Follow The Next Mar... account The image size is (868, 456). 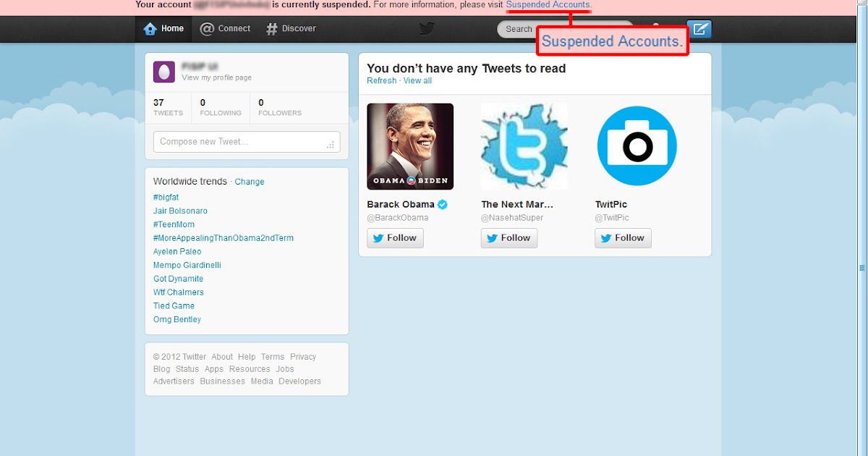pyautogui.click(x=509, y=238)
